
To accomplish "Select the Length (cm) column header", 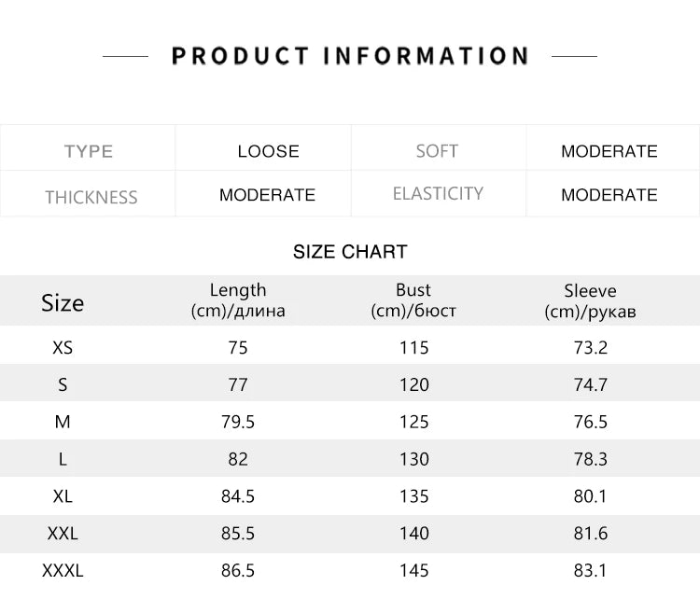I will tap(238, 300).
